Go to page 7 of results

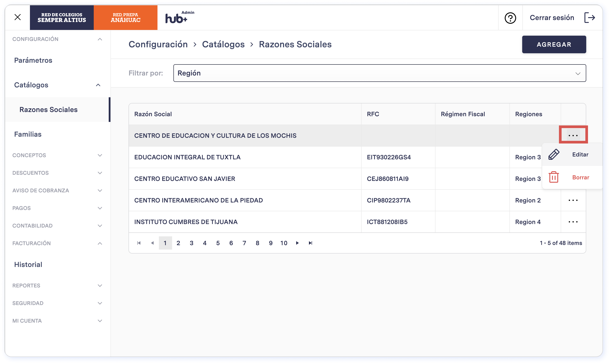click(x=244, y=243)
